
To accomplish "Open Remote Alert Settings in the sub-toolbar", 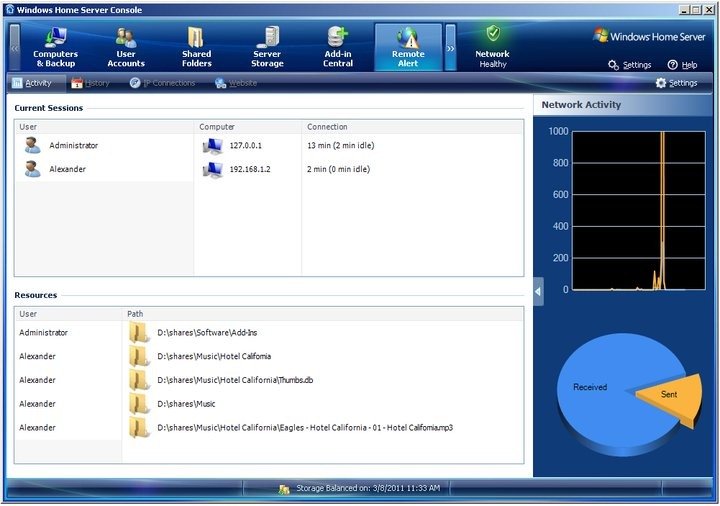I will (x=676, y=83).
